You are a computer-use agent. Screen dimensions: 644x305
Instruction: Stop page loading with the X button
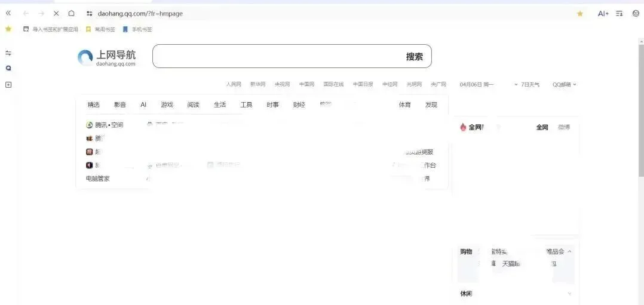[56, 13]
